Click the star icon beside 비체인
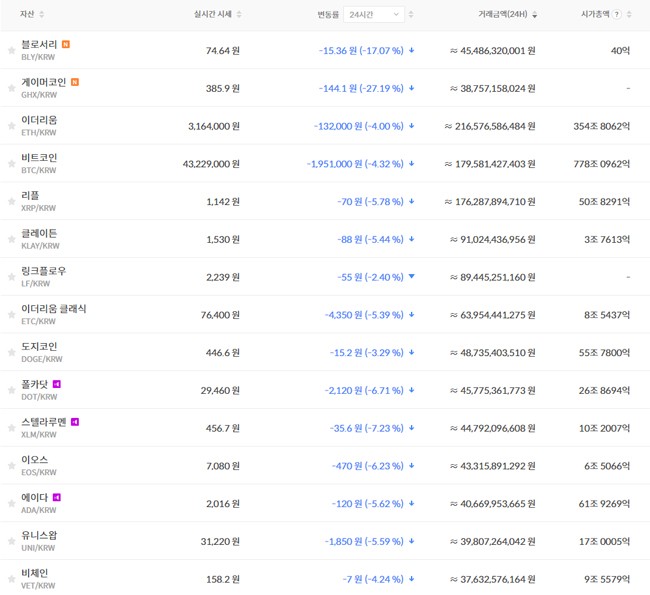This screenshot has width=650, height=595. click(x=12, y=579)
